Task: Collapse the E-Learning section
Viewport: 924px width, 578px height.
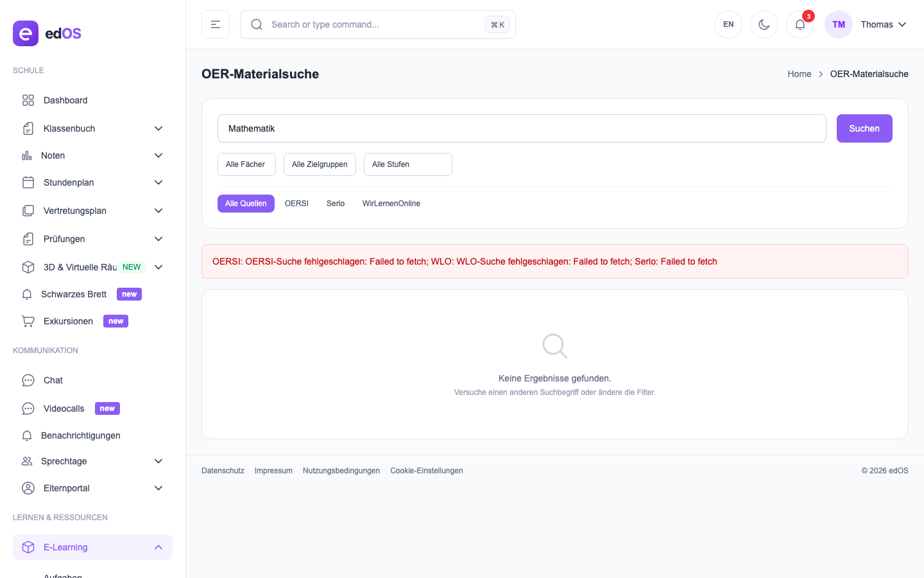Action: [x=158, y=547]
